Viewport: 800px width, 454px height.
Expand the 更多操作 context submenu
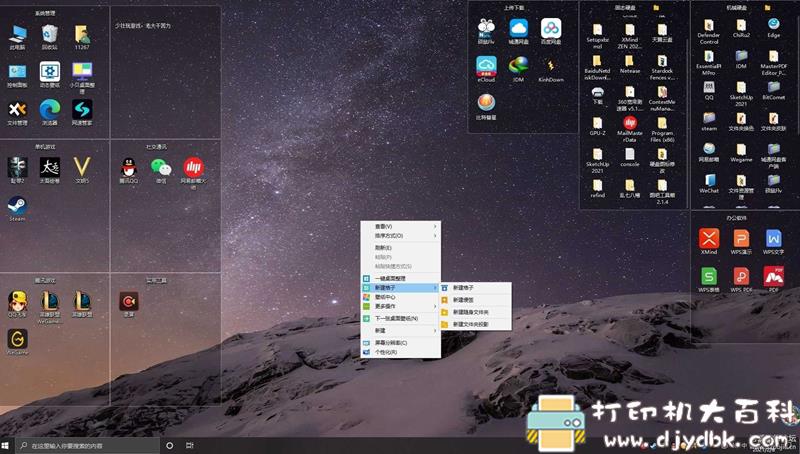point(401,306)
